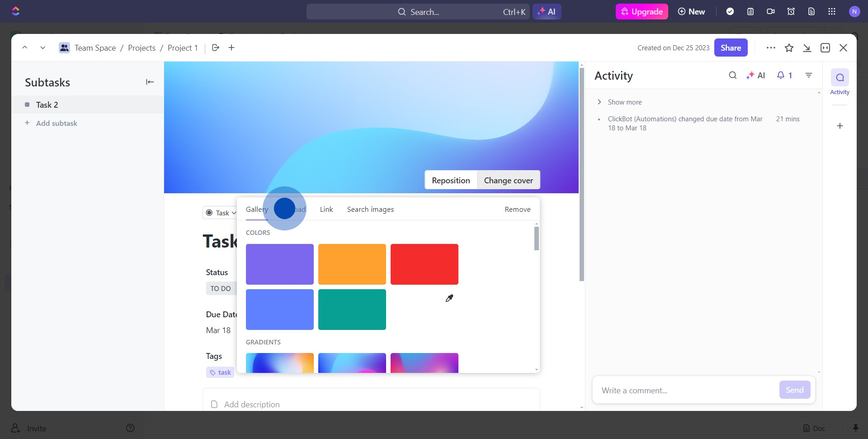Click the Reposition cover button
Viewport: 868px width, 439px height.
coord(451,180)
